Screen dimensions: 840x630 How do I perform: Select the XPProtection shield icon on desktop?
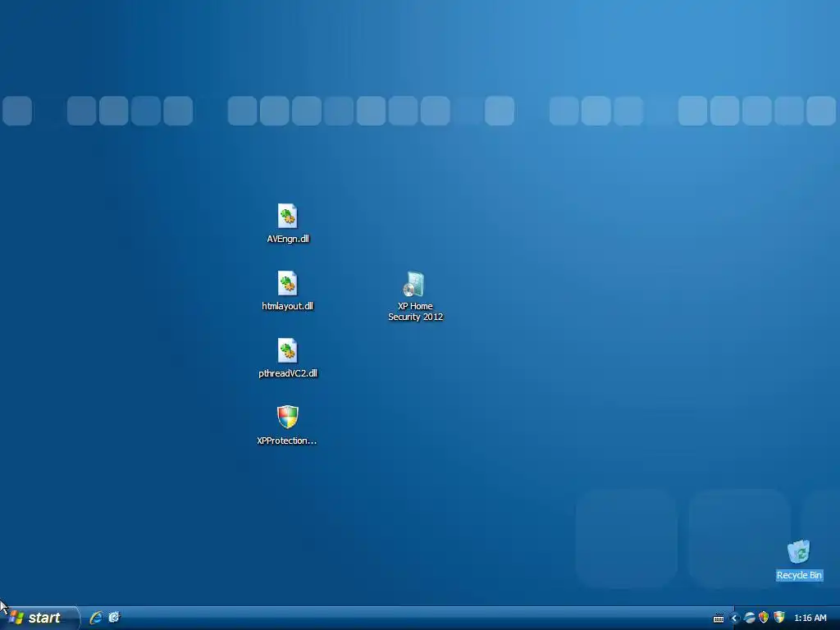(288, 417)
